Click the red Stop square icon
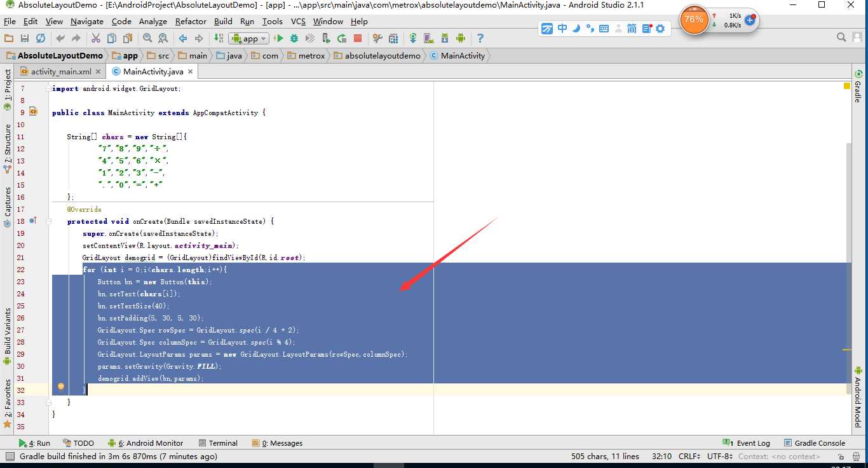Screen dimensions: 868x468 pyautogui.click(x=358, y=38)
